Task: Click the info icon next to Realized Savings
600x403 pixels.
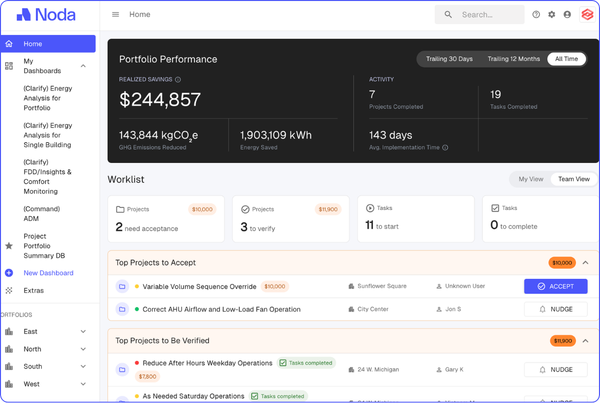Action: 178,80
